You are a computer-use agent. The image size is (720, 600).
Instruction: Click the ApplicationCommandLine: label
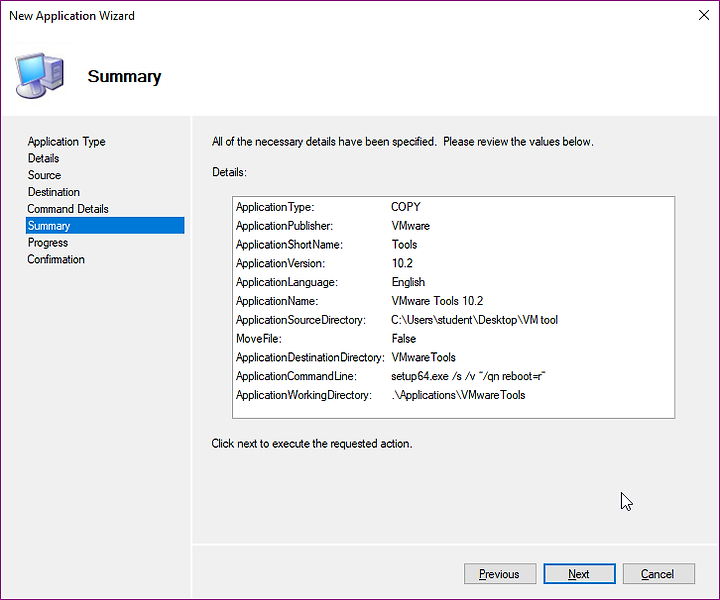pyautogui.click(x=296, y=376)
